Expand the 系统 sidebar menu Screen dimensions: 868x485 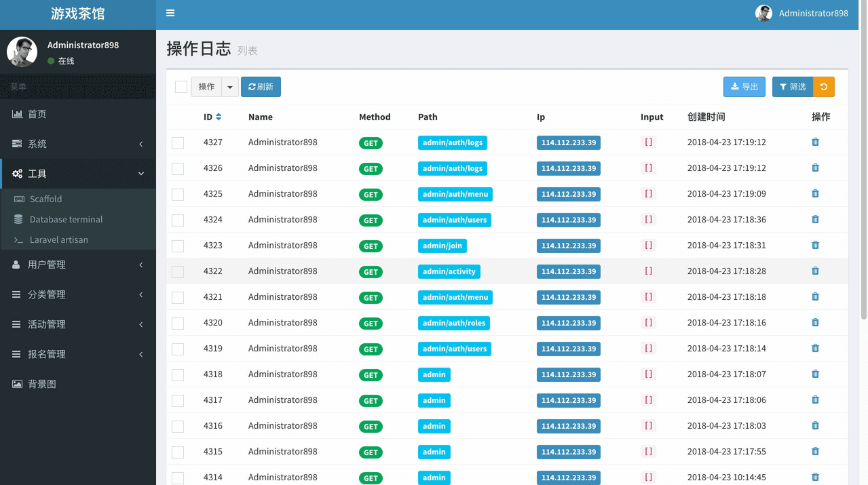click(x=78, y=144)
